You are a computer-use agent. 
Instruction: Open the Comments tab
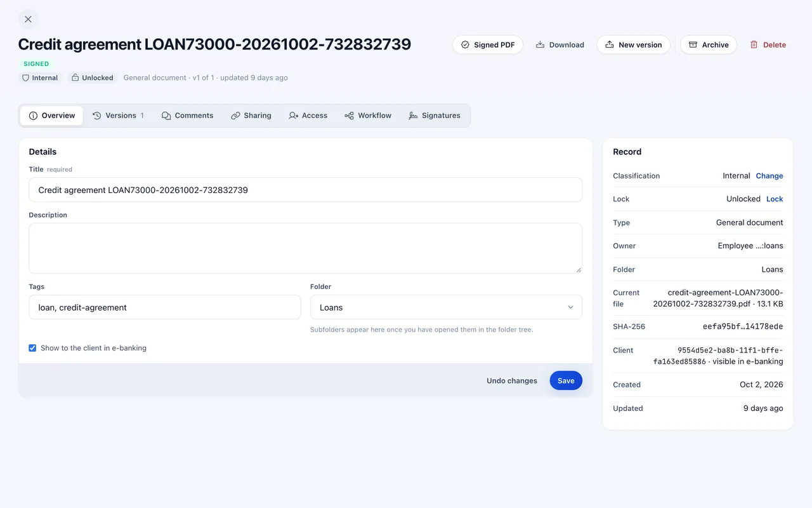pos(187,116)
